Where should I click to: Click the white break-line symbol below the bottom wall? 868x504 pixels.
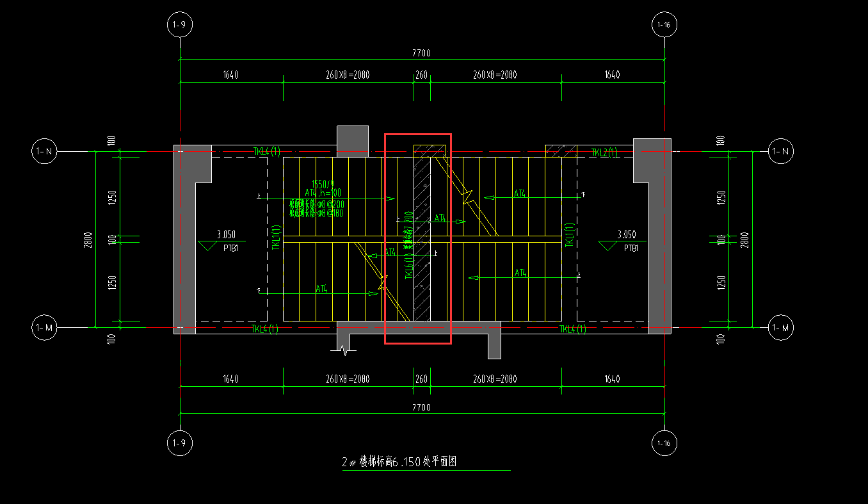click(342, 350)
